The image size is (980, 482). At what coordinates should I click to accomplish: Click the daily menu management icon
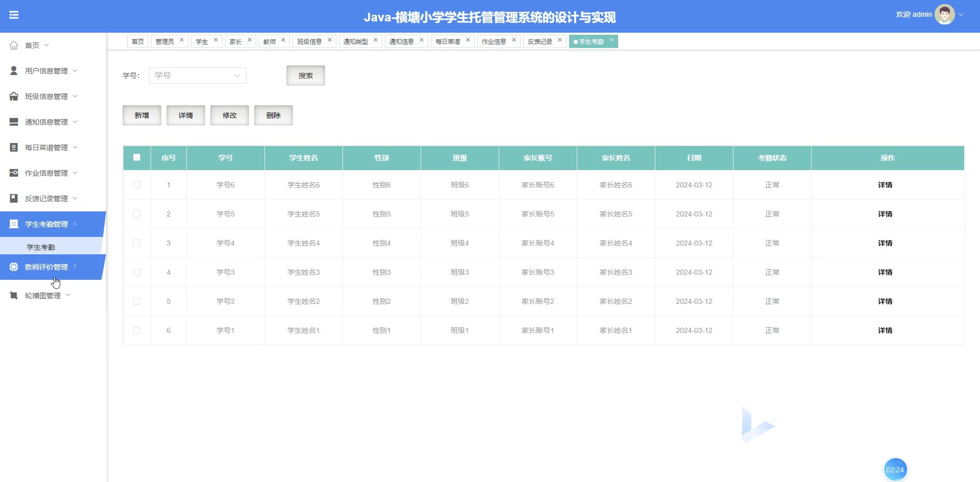coord(14,148)
